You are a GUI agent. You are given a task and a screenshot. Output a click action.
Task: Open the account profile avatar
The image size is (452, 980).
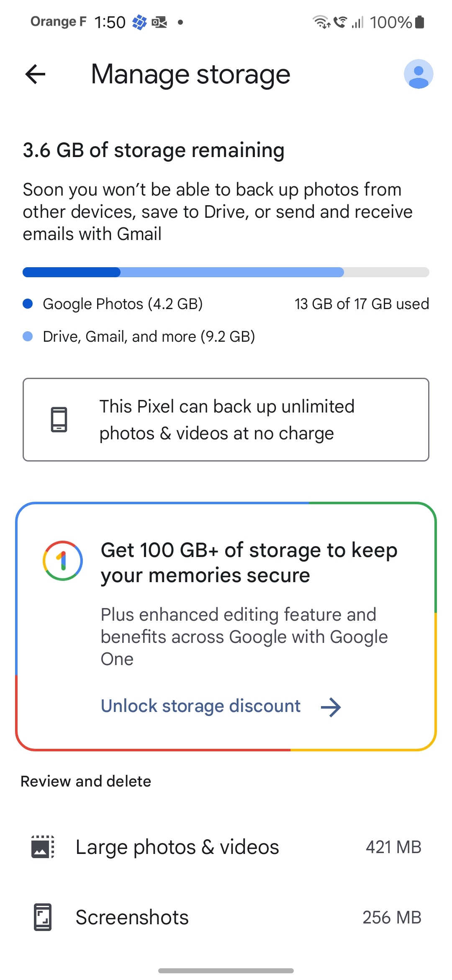click(418, 74)
